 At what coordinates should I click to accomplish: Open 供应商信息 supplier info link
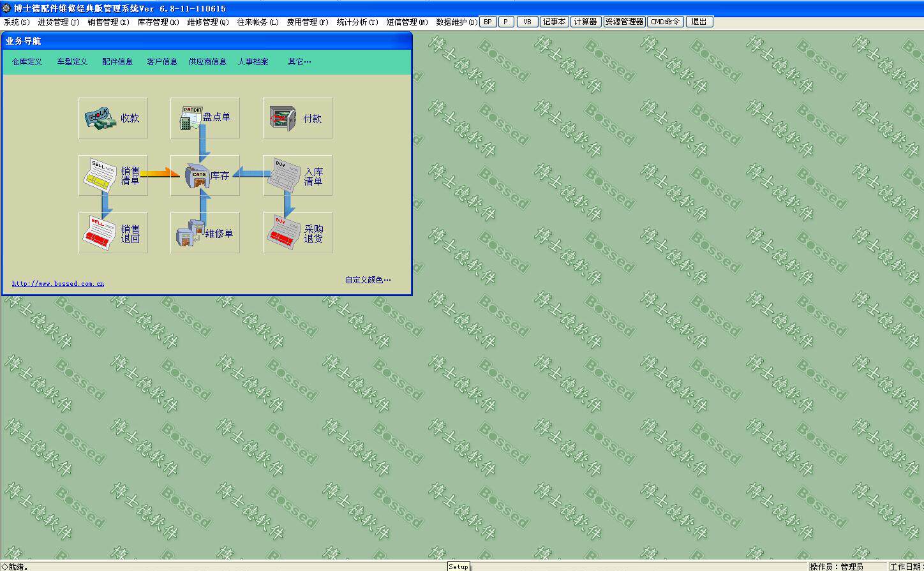click(207, 62)
